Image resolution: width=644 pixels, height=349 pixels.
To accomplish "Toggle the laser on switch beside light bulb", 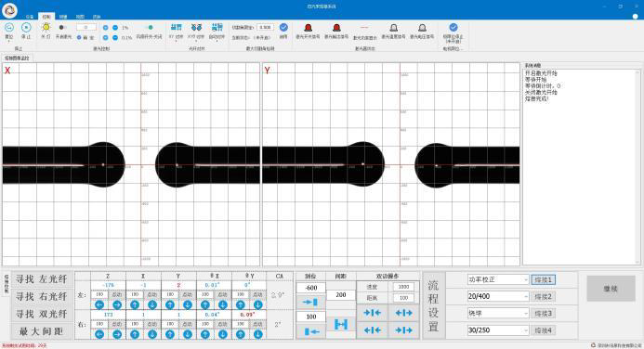I will (x=62, y=28).
